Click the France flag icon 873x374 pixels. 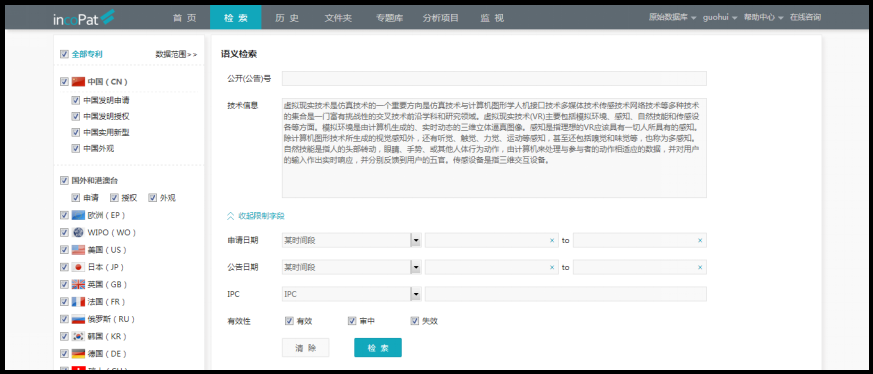click(x=78, y=301)
